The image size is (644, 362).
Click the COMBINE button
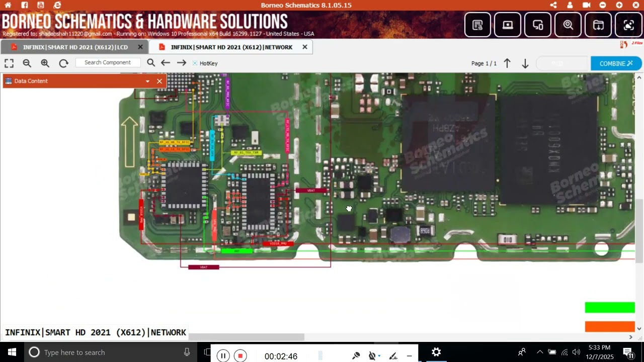616,63
